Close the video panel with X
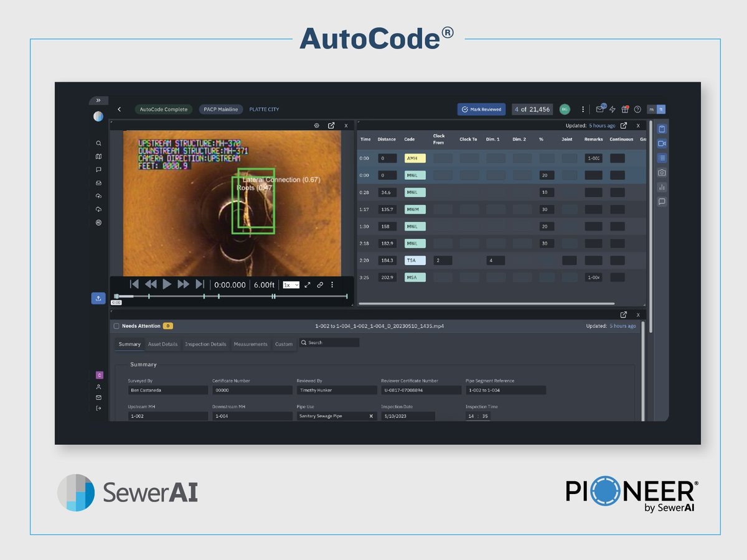 [346, 126]
